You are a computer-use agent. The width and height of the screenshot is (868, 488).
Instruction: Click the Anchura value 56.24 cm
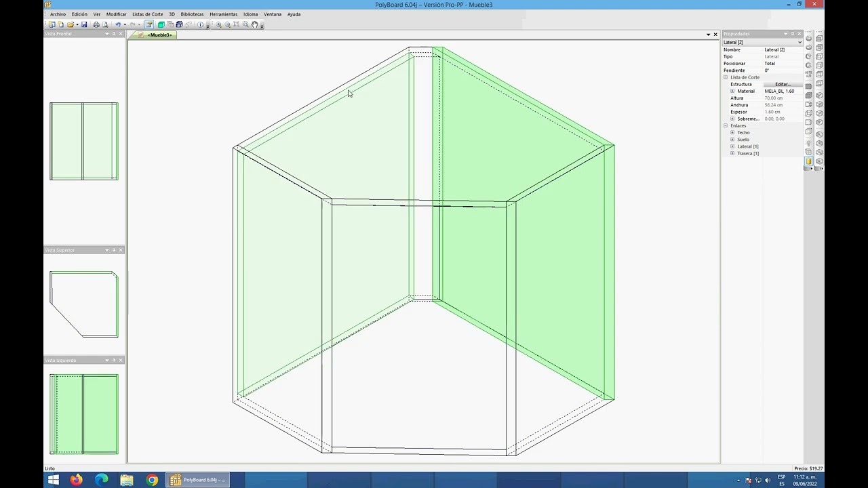(783, 105)
